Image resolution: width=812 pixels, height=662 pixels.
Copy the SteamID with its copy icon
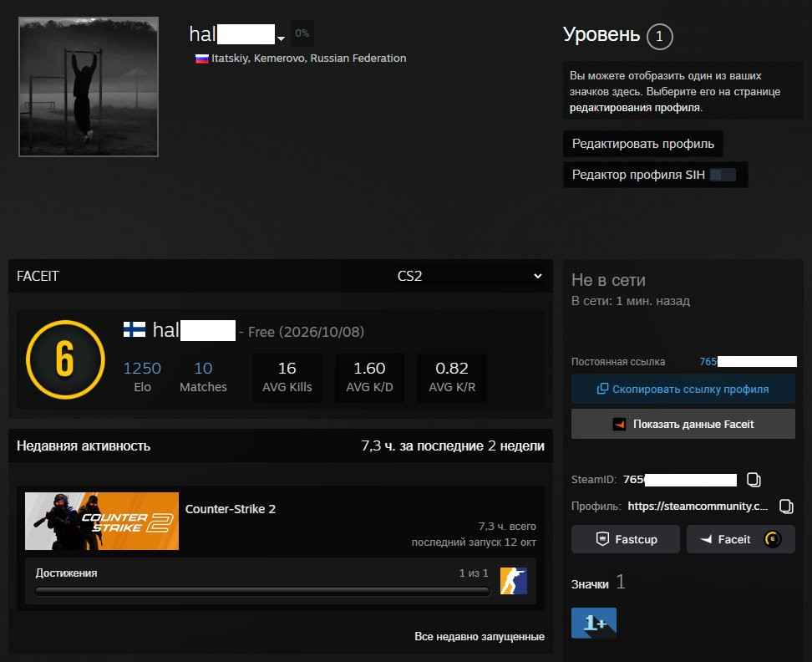coord(754,480)
